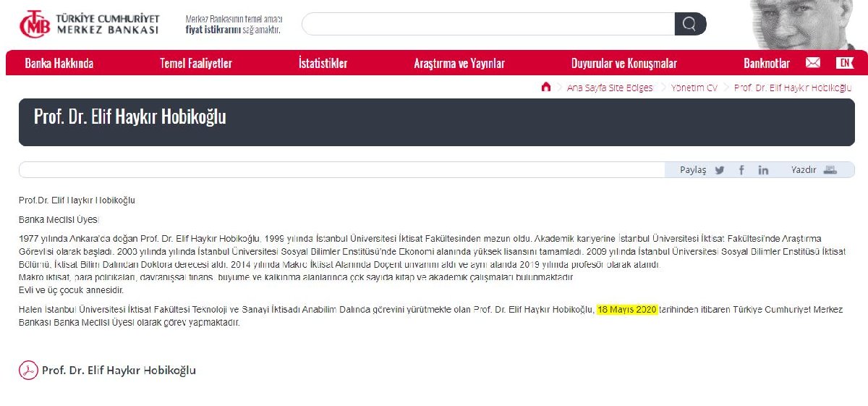This screenshot has height=406, width=868.
Task: Click the search magnifier button
Action: (x=689, y=24)
